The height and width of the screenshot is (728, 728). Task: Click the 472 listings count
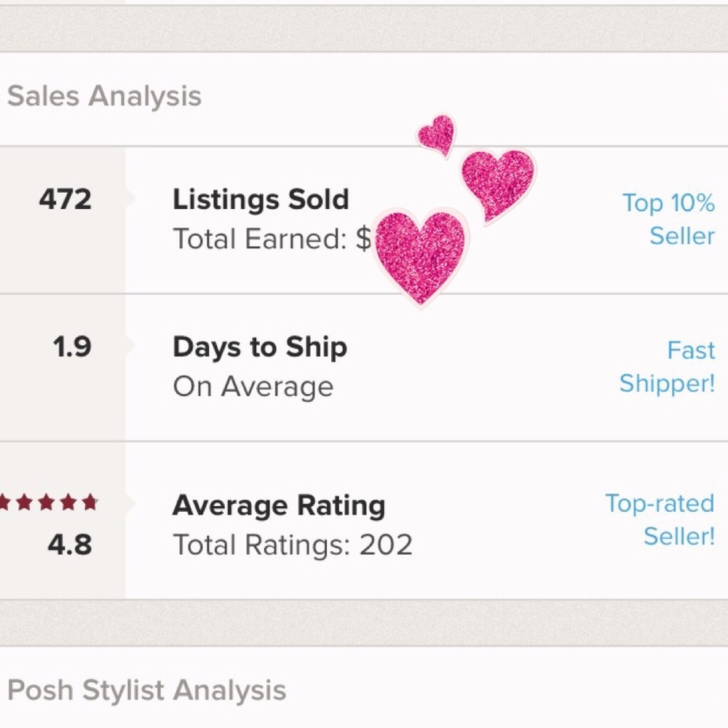point(66,199)
